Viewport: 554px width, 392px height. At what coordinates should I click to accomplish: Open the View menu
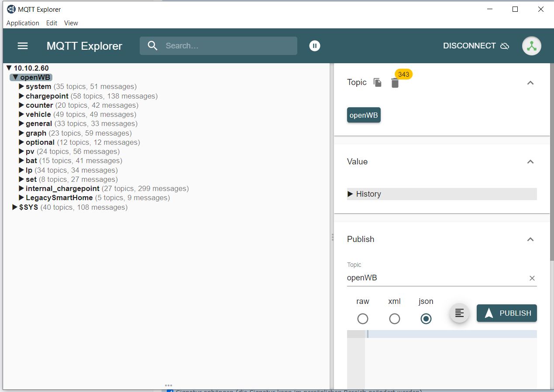71,23
